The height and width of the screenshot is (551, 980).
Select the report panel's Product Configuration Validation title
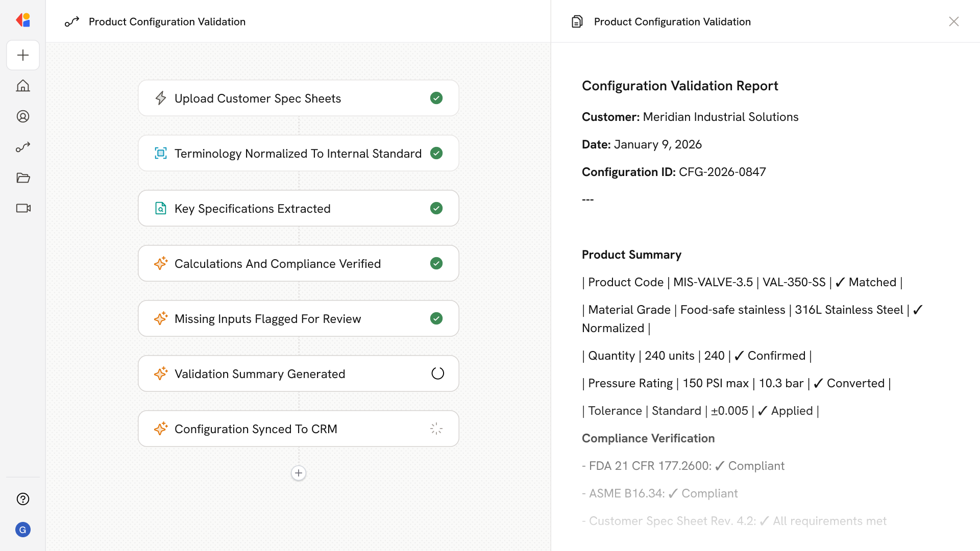coord(672,21)
